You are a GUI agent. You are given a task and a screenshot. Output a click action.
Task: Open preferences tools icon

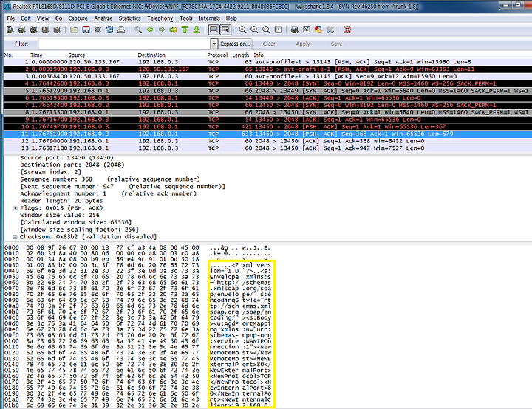(x=330, y=30)
